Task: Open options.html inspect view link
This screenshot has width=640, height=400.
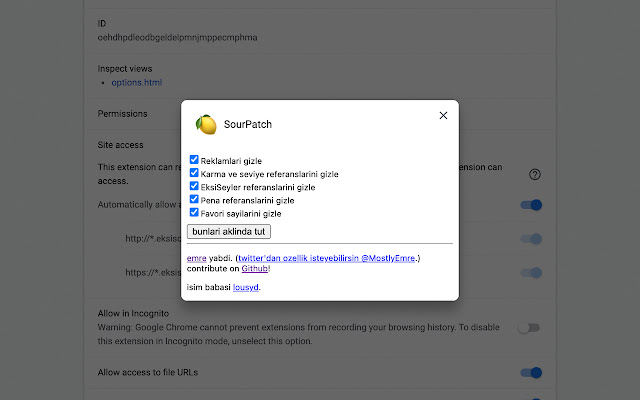Action: pyautogui.click(x=137, y=82)
